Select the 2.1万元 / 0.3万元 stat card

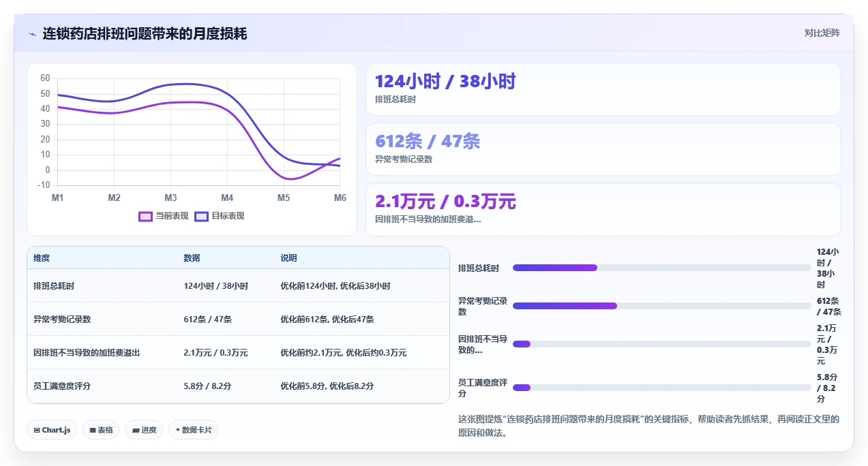603,209
